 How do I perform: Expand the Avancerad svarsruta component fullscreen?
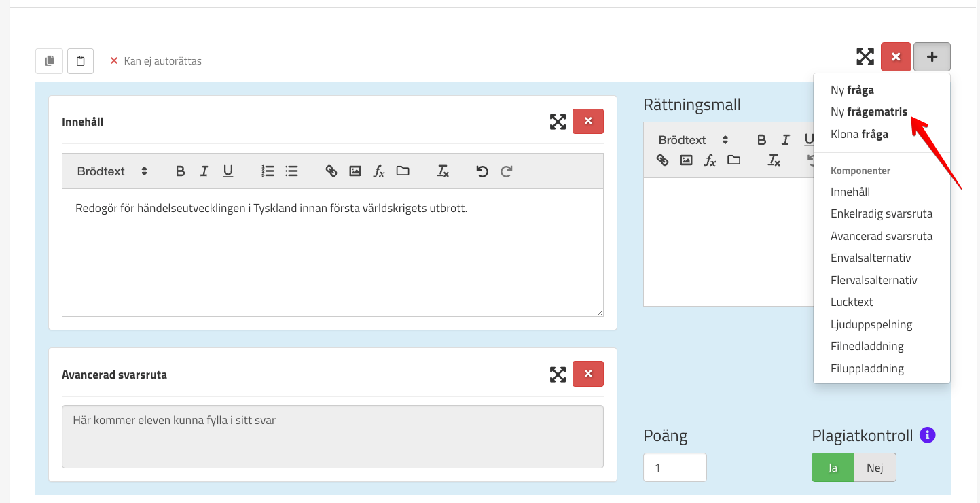(x=558, y=374)
